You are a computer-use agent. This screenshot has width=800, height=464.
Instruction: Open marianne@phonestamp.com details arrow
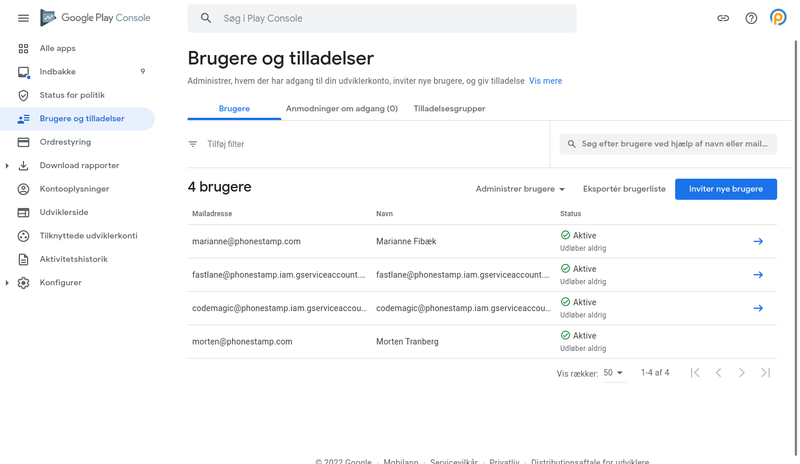(758, 241)
